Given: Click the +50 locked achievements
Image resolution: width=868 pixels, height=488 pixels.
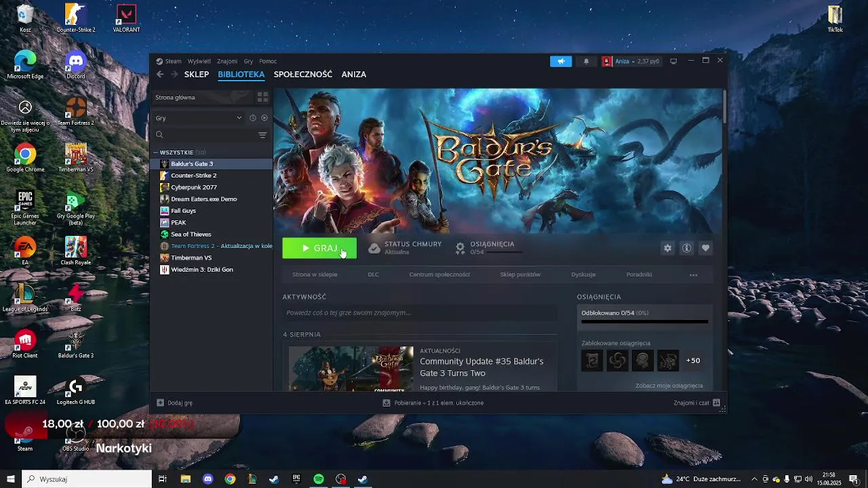Looking at the screenshot, I should click(x=693, y=361).
